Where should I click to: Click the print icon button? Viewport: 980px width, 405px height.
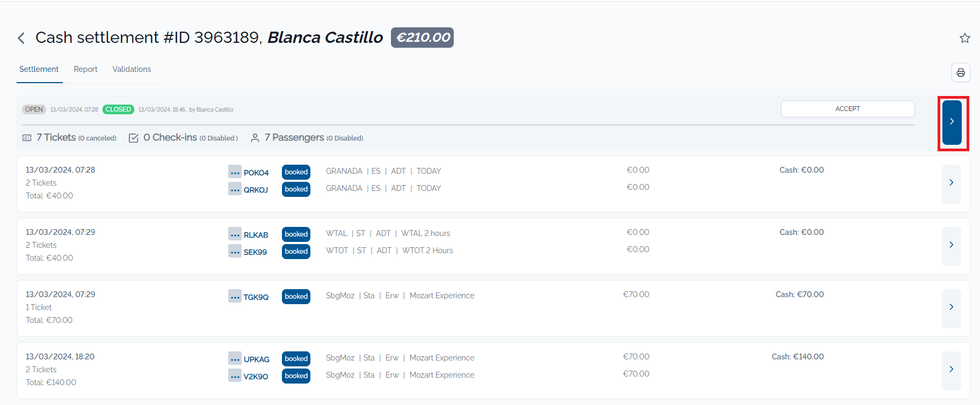tap(960, 72)
